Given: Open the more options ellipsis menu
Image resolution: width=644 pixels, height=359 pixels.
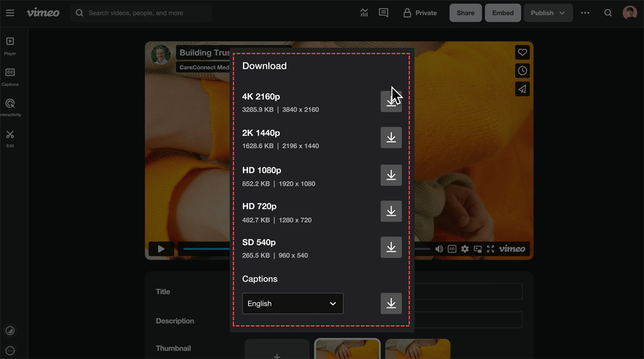Looking at the screenshot, I should [585, 13].
